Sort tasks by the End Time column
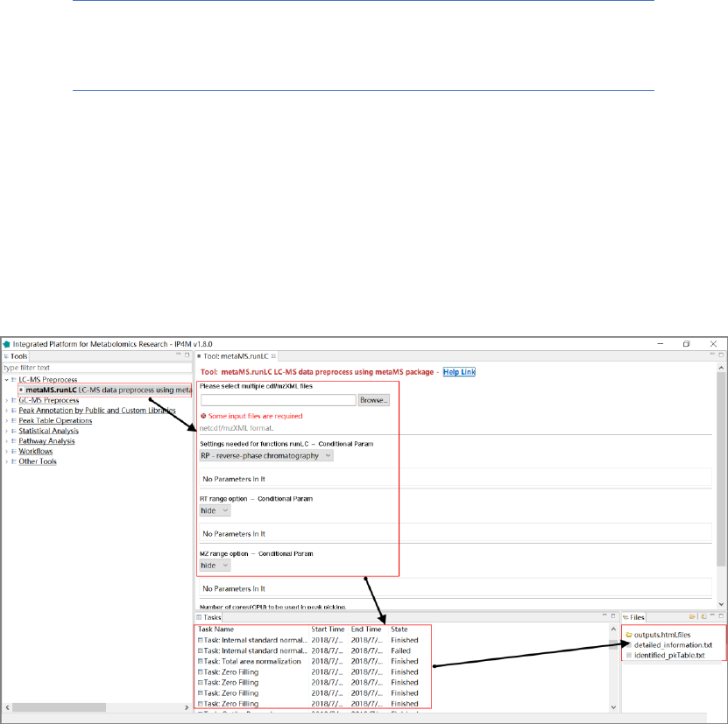The image size is (728, 724). click(x=368, y=629)
